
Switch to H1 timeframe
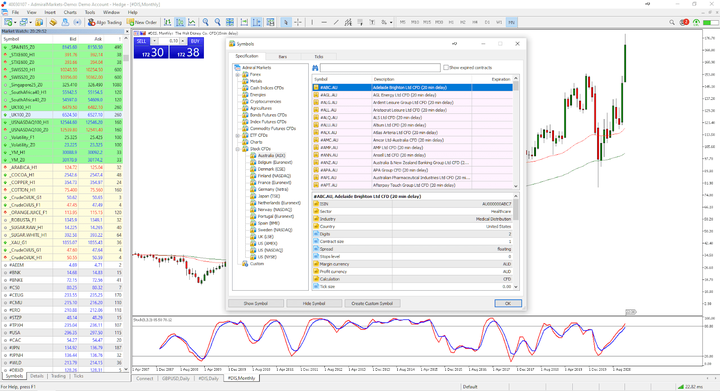451,22
